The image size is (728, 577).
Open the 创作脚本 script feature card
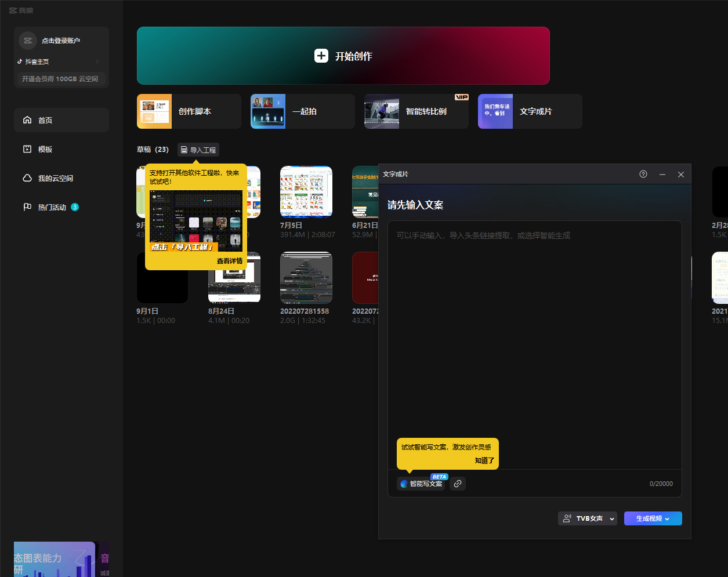pos(189,111)
